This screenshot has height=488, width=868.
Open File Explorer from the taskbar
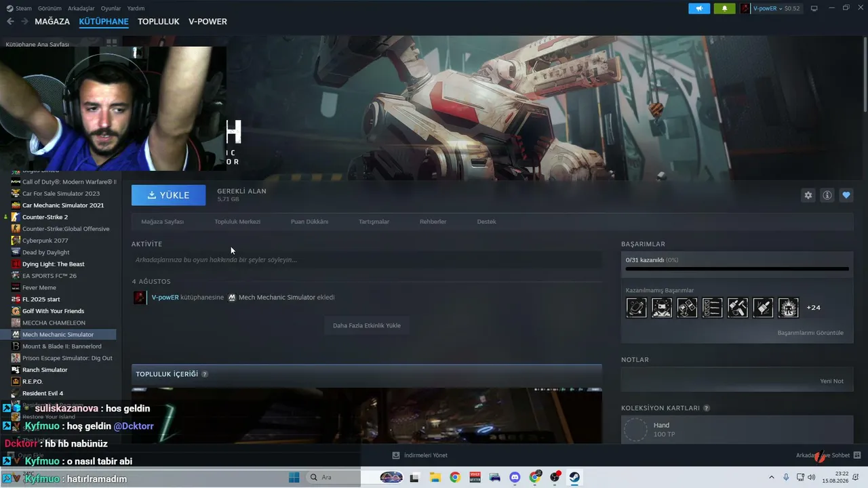(x=434, y=477)
